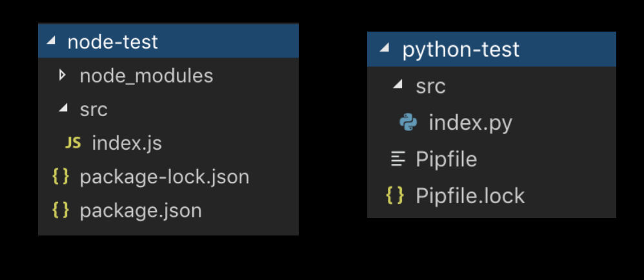Select the node-test project header
This screenshot has width=644, height=280.
click(112, 43)
